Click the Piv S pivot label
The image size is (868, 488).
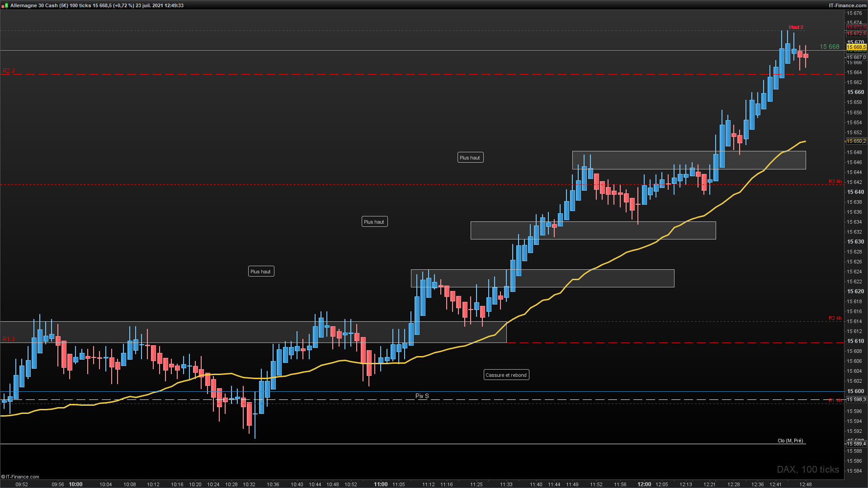[422, 396]
